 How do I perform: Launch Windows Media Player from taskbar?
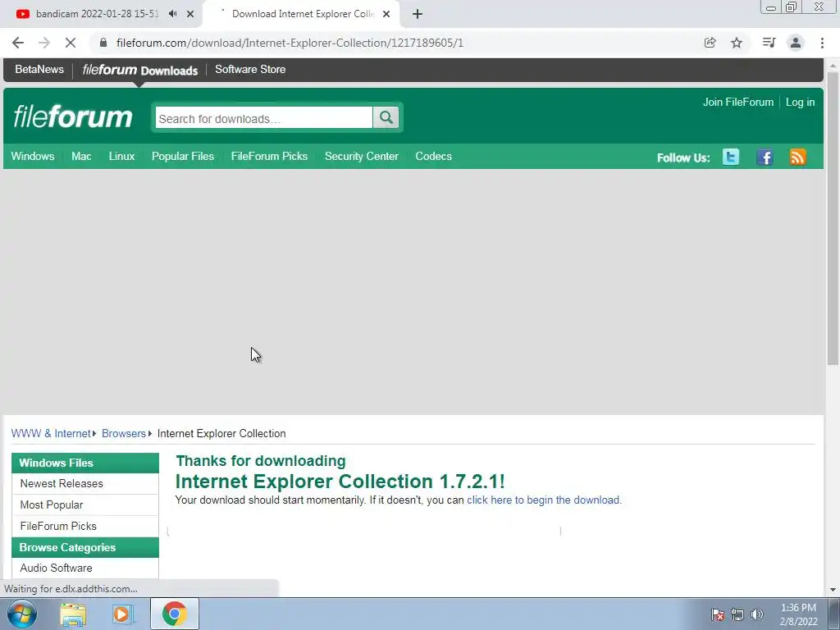(x=123, y=614)
